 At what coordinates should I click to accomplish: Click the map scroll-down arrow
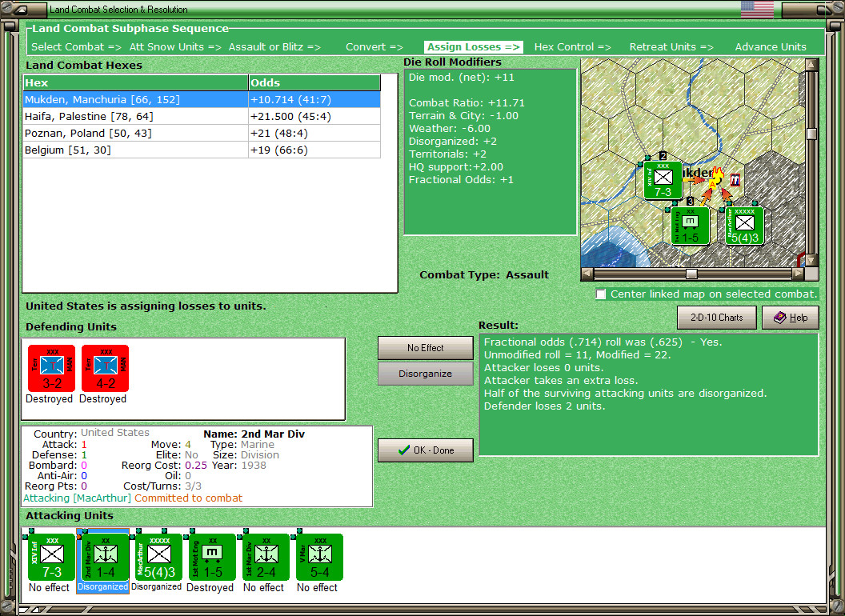(x=811, y=261)
